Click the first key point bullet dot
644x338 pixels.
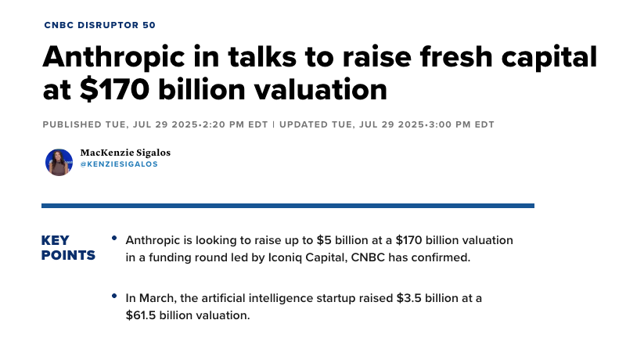click(x=114, y=238)
